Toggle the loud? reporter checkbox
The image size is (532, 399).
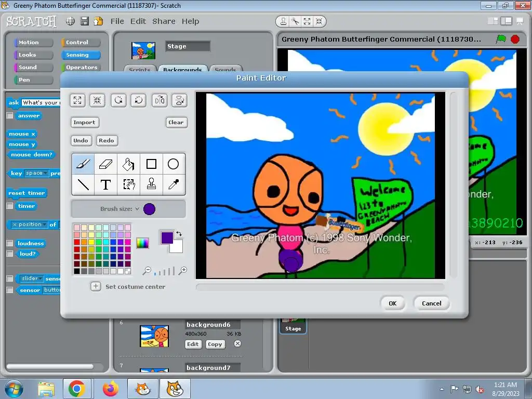pos(10,254)
